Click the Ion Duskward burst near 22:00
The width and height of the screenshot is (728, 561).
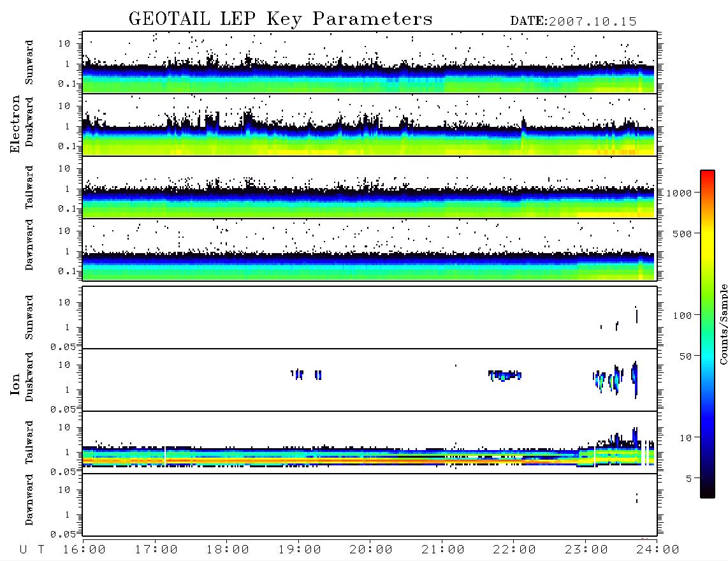(505, 375)
